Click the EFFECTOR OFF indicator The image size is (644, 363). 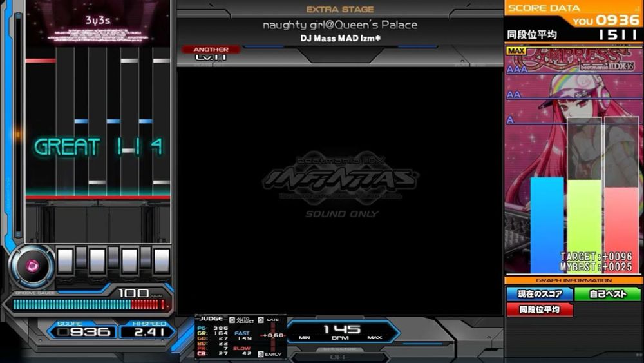click(x=339, y=357)
